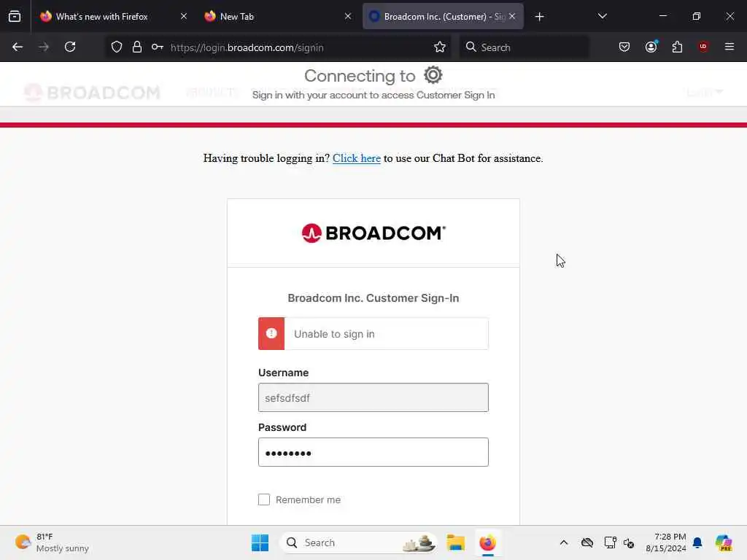The image size is (747, 560).
Task: Bookmark this page with star icon
Action: coord(440,47)
